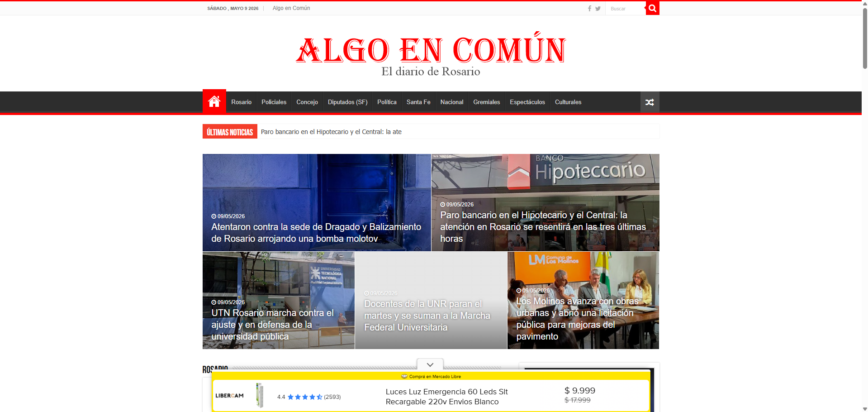The image size is (868, 412).
Task: Go to home via the house icon
Action: click(x=214, y=101)
